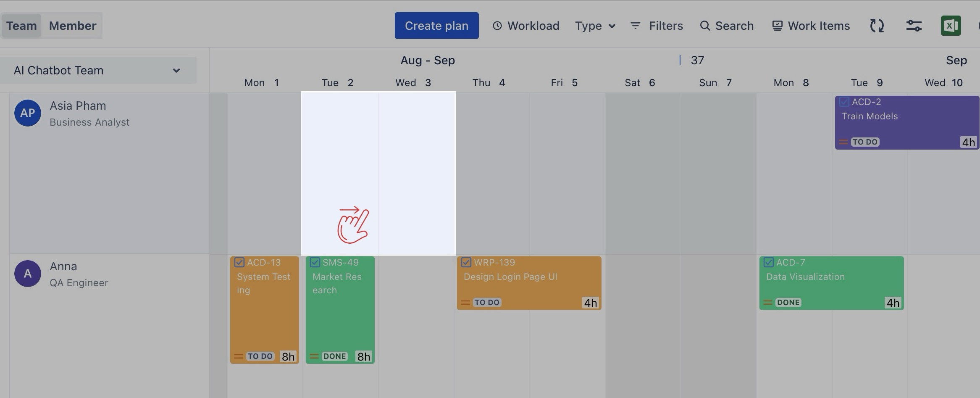
Task: Toggle the WRP-139 task checkbox
Action: point(466,263)
